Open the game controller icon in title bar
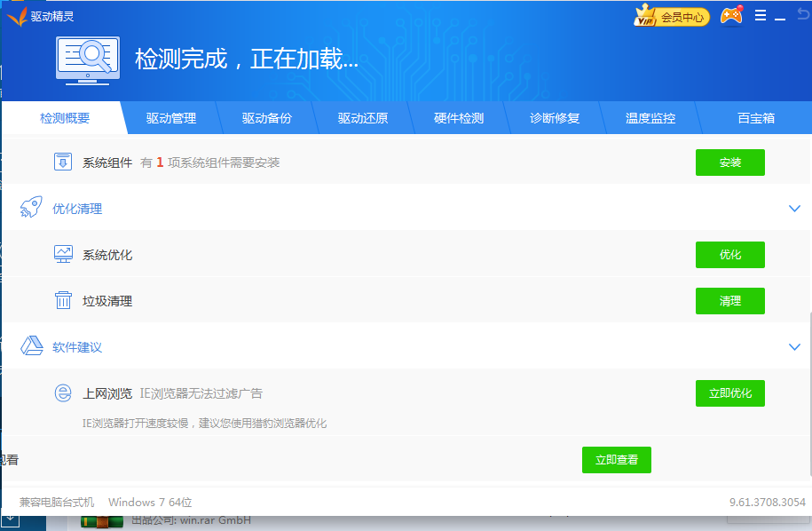The height and width of the screenshot is (531, 812). click(731, 16)
